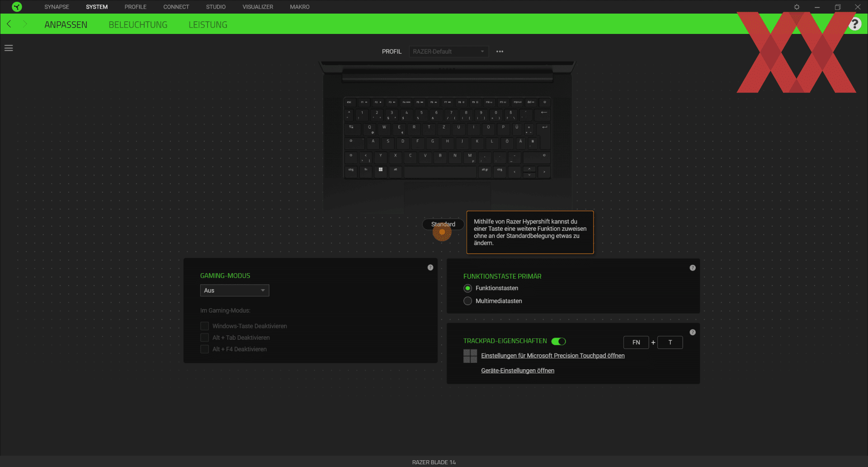This screenshot has width=868, height=467.
Task: Select the F1 key on the keyboard diagram
Action: [364, 102]
